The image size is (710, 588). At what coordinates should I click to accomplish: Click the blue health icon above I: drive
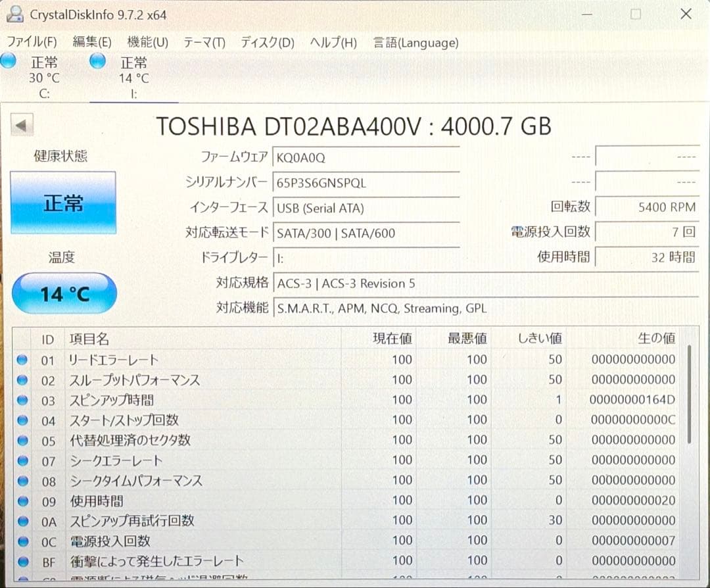pos(97,60)
